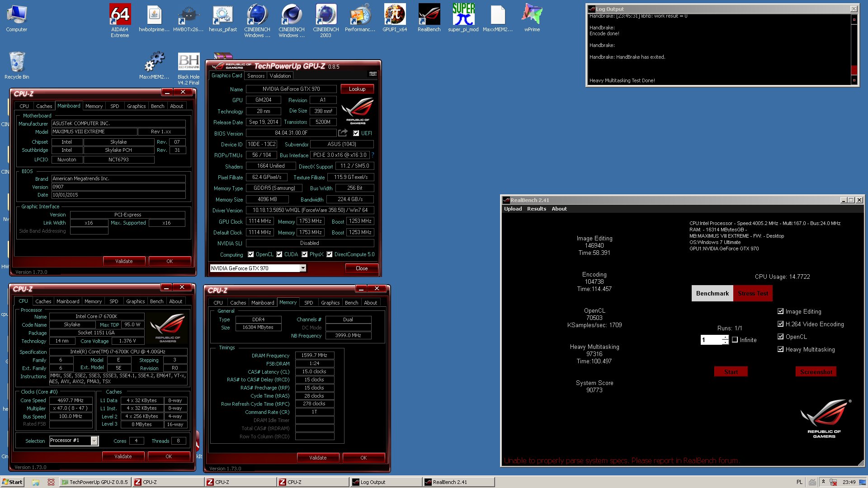
Task: Launch the first CINEBENCH Windows shortcut, next to hexus_pifast
Action: 257,20
